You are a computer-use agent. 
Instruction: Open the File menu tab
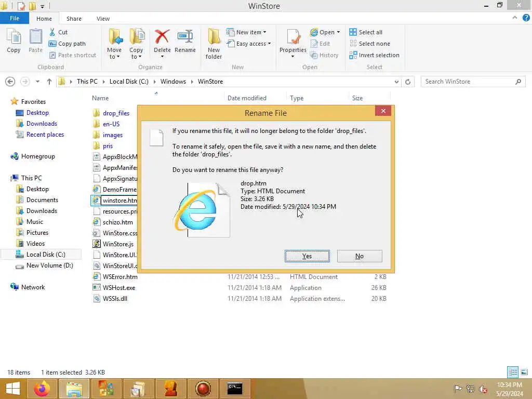click(14, 18)
